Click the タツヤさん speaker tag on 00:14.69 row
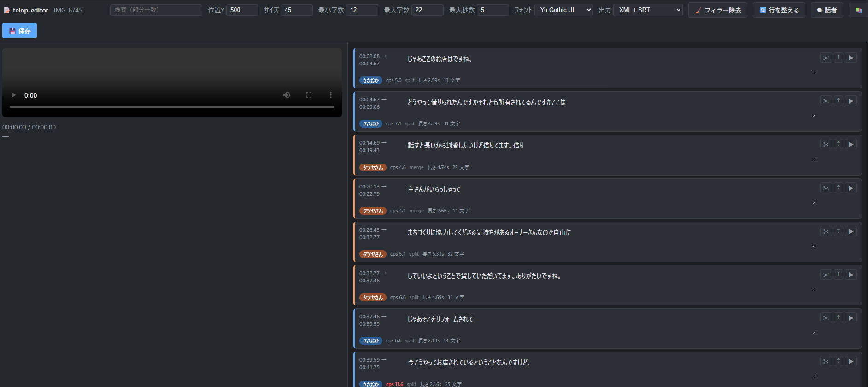The height and width of the screenshot is (387, 868). point(373,167)
